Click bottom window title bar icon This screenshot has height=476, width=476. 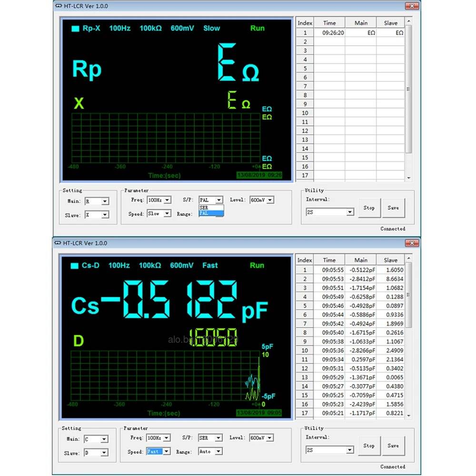pyautogui.click(x=58, y=243)
